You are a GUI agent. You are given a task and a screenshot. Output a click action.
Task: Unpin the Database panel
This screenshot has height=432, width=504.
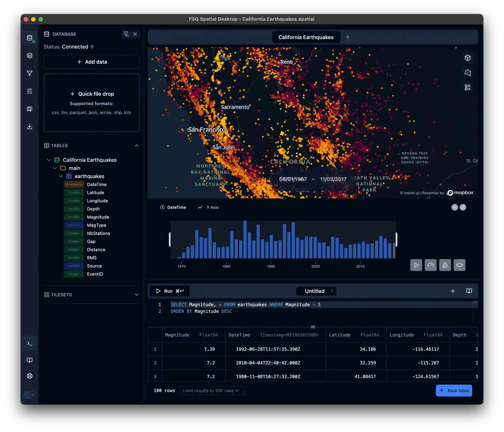(x=126, y=34)
